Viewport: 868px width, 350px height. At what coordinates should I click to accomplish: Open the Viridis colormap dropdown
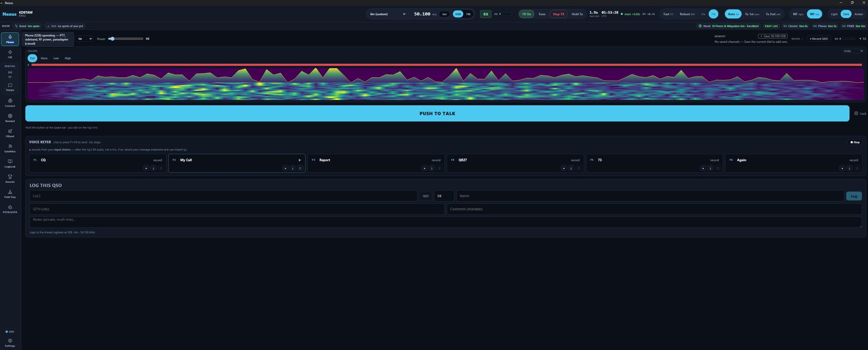click(x=853, y=51)
